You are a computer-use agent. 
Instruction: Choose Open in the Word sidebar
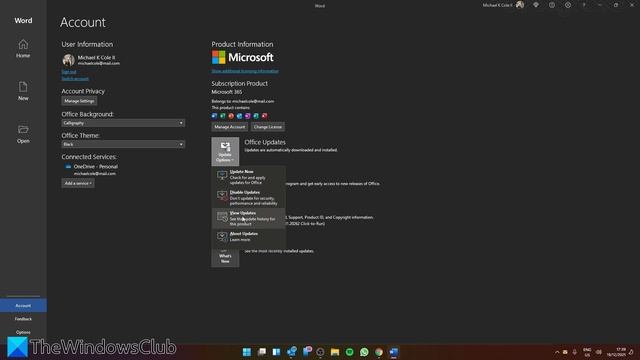click(23, 134)
